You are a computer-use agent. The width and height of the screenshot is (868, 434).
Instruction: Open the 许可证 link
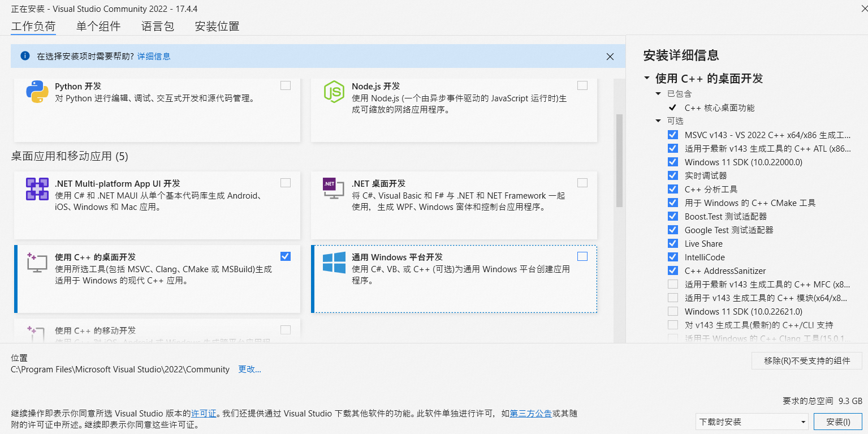[x=204, y=414]
